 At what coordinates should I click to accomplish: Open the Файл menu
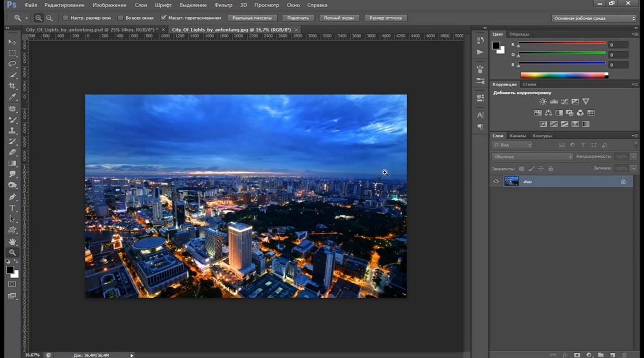[x=31, y=5]
